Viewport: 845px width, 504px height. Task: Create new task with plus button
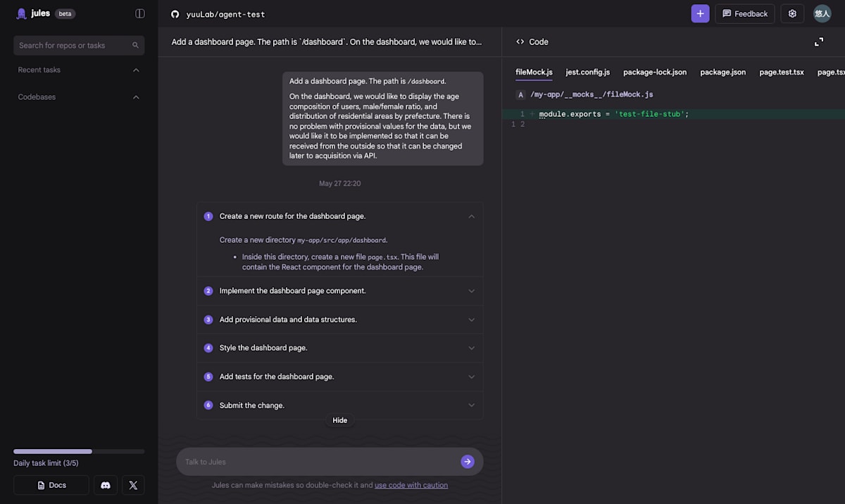(700, 13)
